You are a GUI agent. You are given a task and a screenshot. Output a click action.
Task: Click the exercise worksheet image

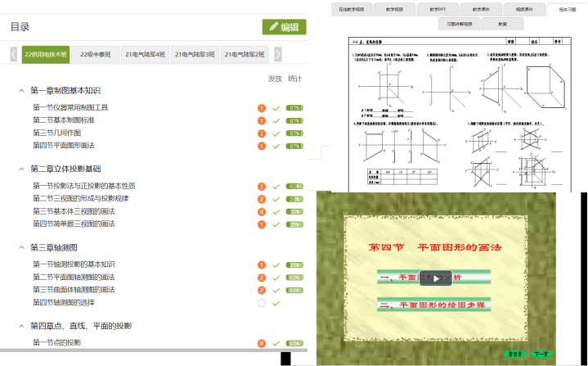460,115
